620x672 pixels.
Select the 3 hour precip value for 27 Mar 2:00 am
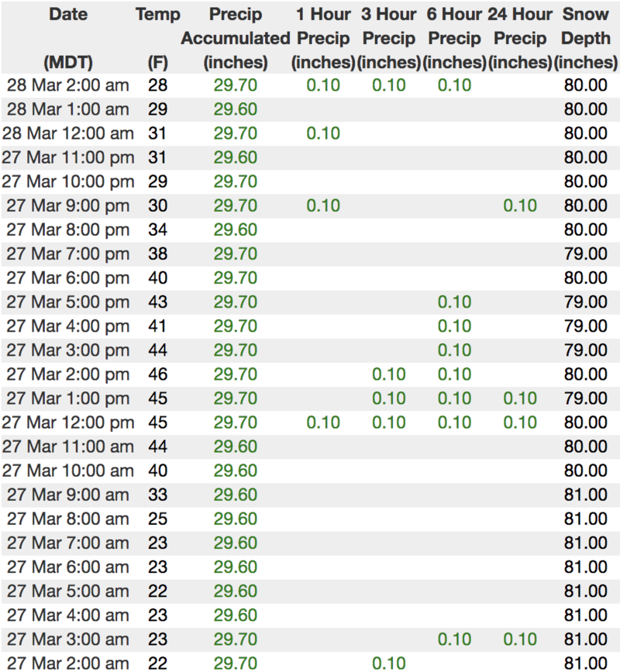click(389, 663)
